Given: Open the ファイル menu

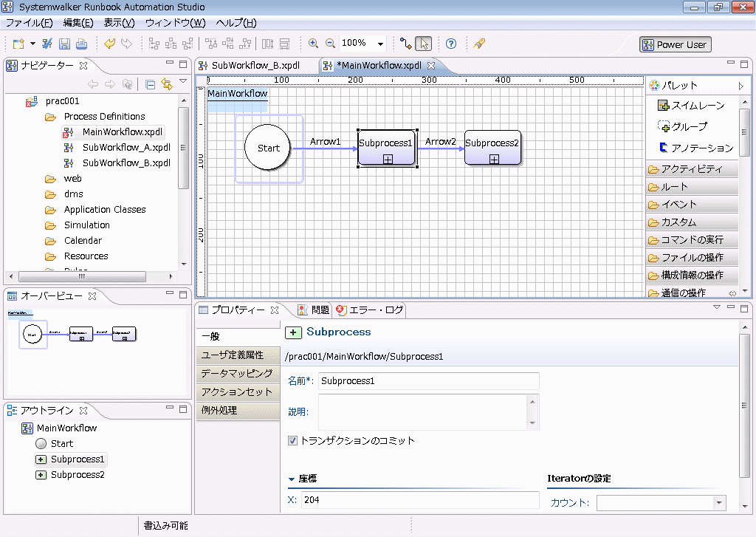Looking at the screenshot, I should pos(29,23).
